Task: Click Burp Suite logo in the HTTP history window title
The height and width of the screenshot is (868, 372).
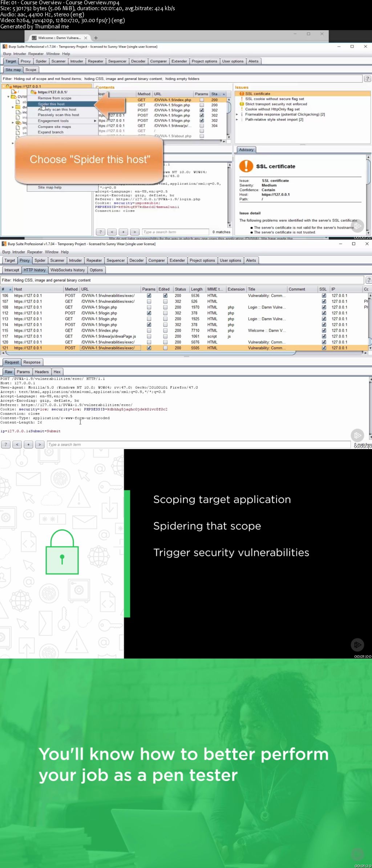Action: [x=4, y=244]
